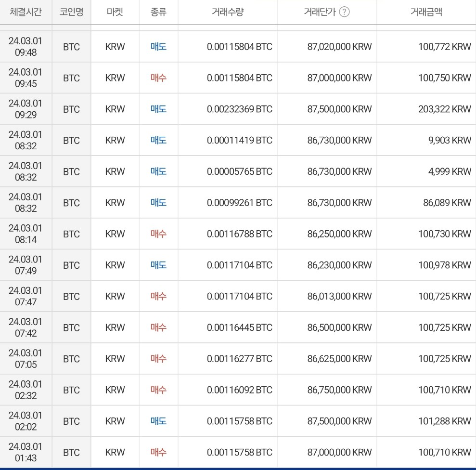Click trade amount 203,322 KRW
The image size is (476, 470).
(444, 109)
